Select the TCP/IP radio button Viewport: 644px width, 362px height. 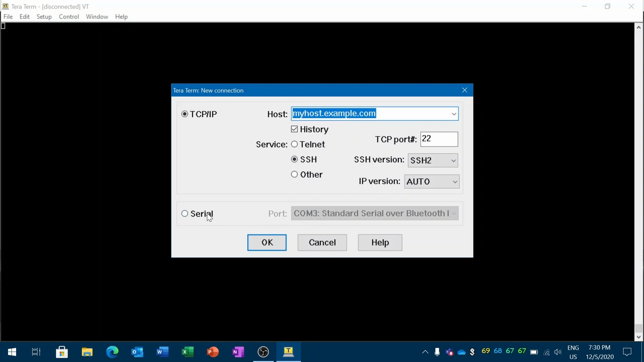185,114
